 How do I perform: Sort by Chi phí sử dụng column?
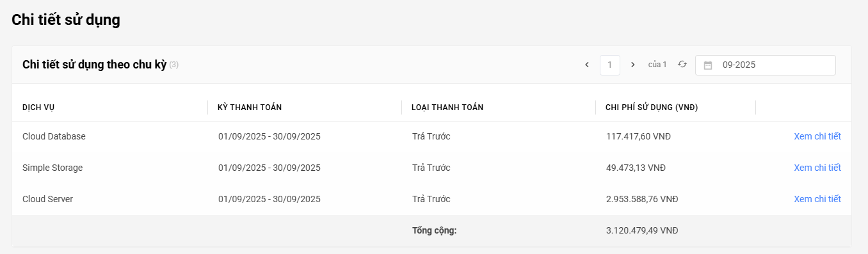652,107
